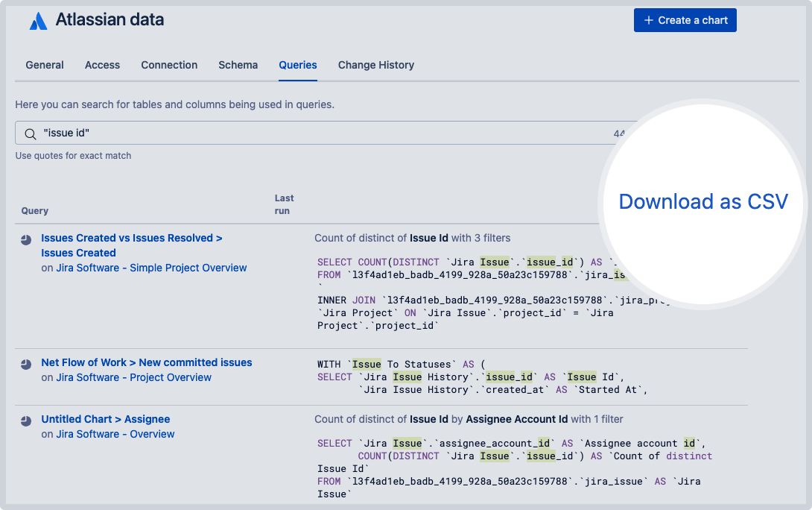Open Net Flow of Work > New committed issues
This screenshot has height=510, width=812.
coord(147,362)
